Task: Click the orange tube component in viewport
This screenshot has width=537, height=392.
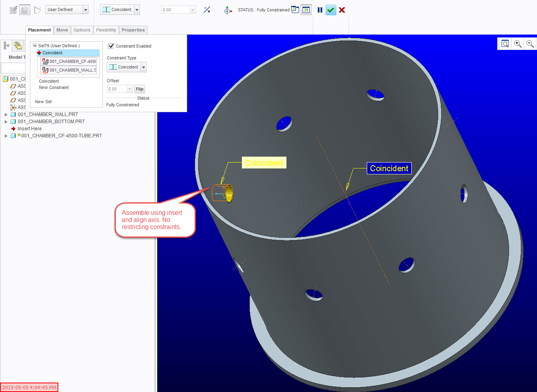Action: (x=223, y=193)
